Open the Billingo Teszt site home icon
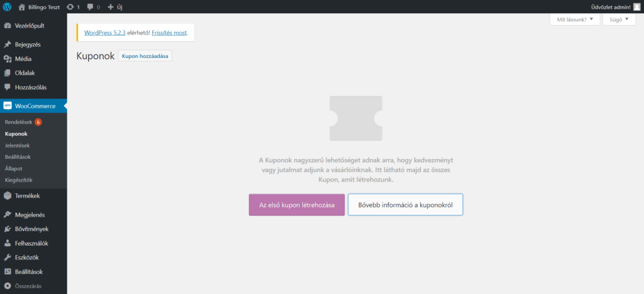 tap(22, 6)
